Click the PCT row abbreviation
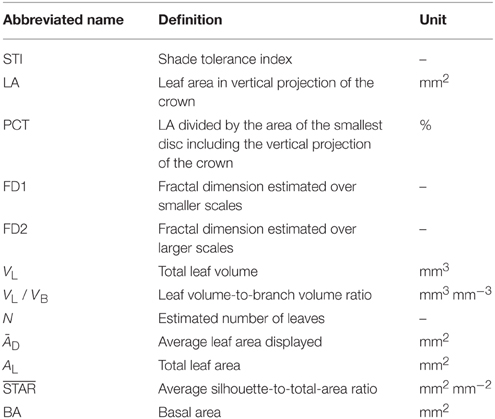The width and height of the screenshot is (495, 419). point(16,125)
